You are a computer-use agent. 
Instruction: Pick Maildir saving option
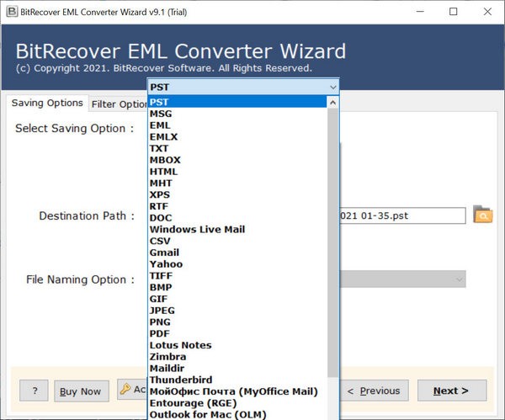(x=237, y=369)
